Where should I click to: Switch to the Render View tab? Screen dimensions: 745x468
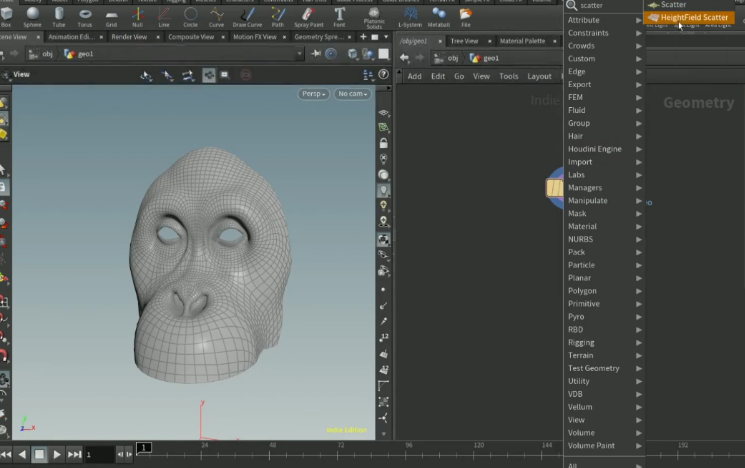click(128, 37)
